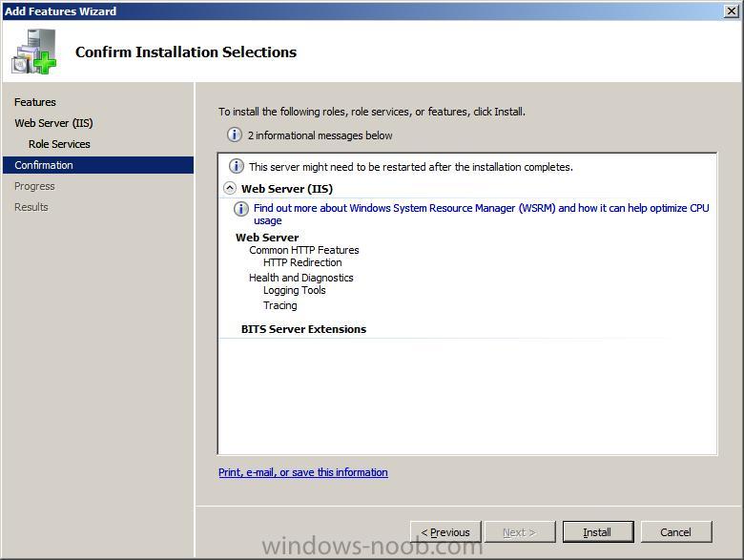Click the 'Confirm Installation Selections' heading
Viewport: 744px width, 560px height.
(186, 52)
